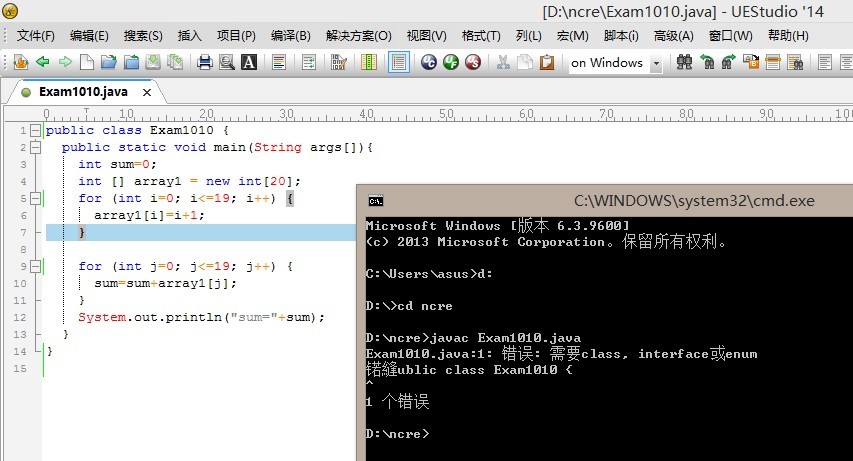853x461 pixels.
Task: Open find with the binoculars icon
Action: 684,62
